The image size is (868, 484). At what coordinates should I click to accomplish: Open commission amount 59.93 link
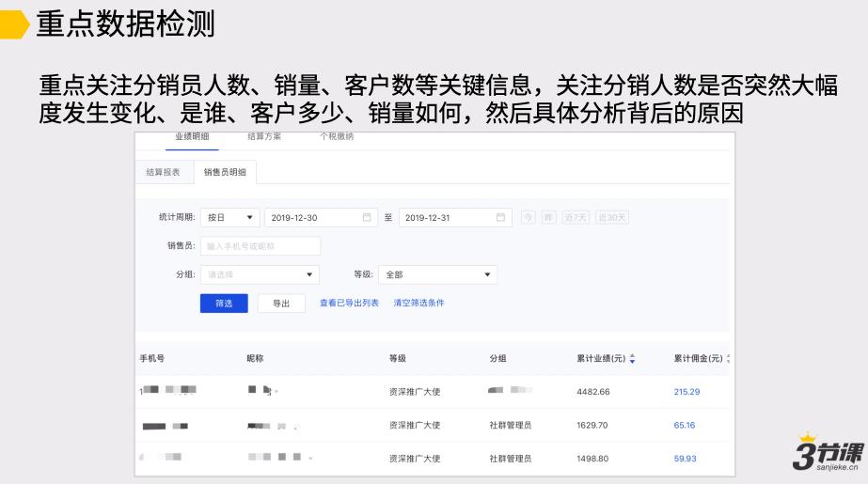click(685, 459)
